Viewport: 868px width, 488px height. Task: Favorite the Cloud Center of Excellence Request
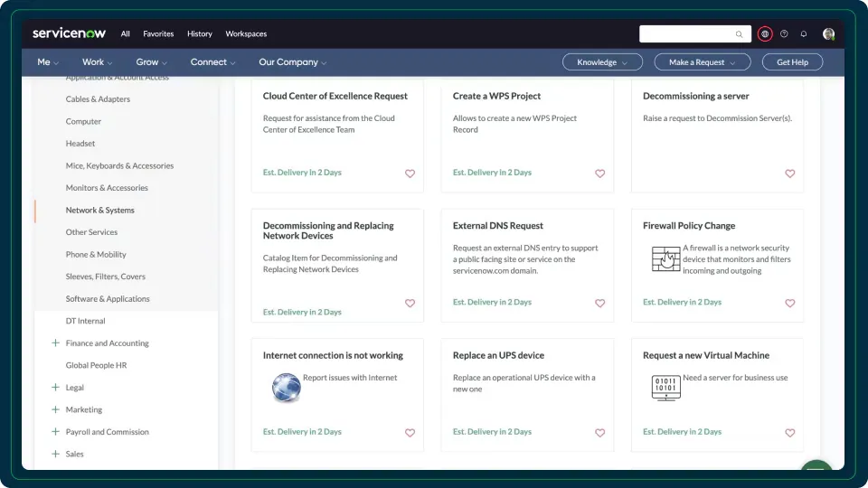pos(410,174)
